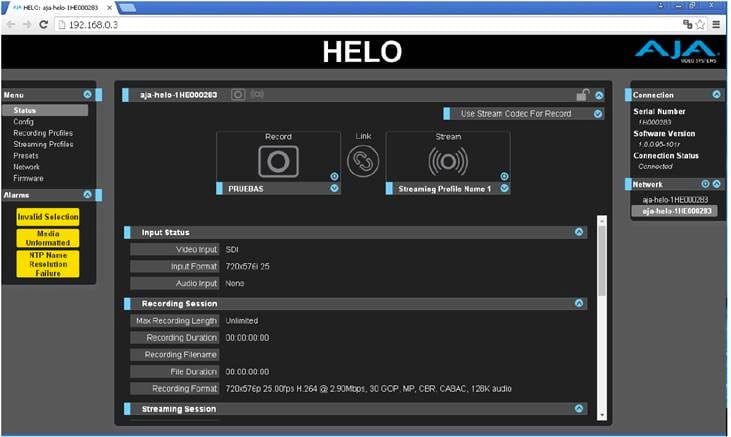The image size is (731, 437).
Task: Open Config menu item
Action: [x=23, y=122]
